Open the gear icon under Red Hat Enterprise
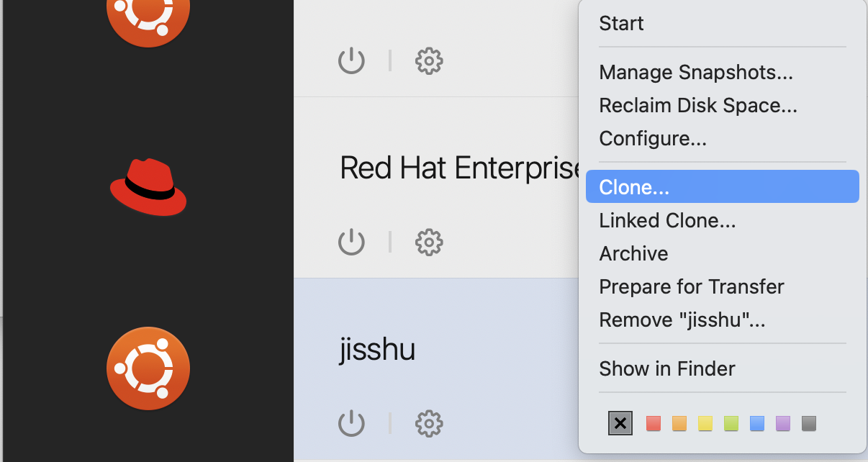The width and height of the screenshot is (868, 462). point(429,243)
